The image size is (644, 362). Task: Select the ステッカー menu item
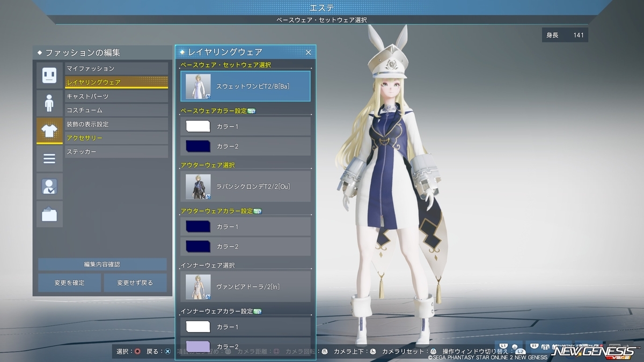tap(116, 152)
